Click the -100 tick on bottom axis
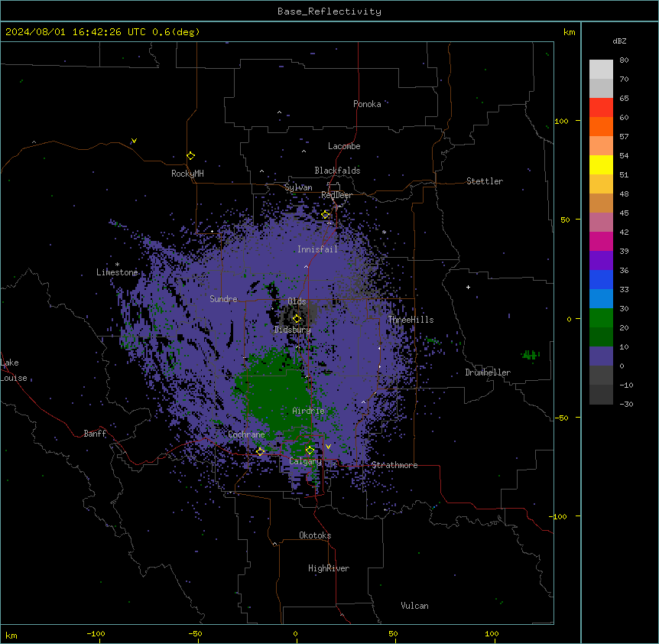The image size is (659, 644). [96, 633]
